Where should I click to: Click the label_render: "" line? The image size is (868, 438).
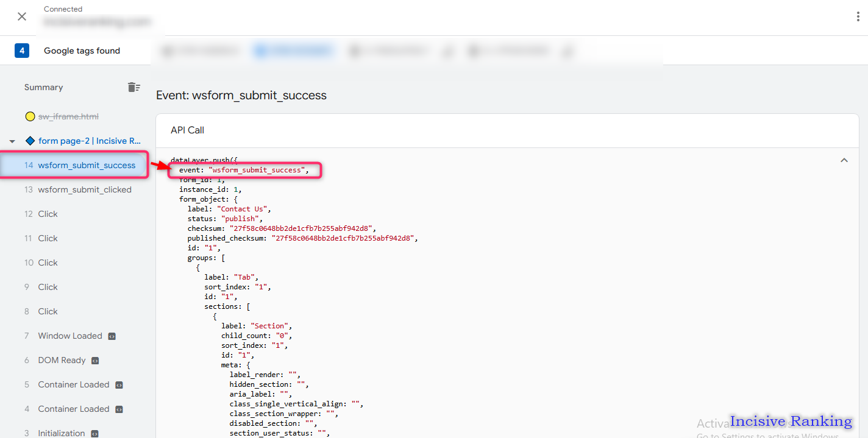click(265, 375)
